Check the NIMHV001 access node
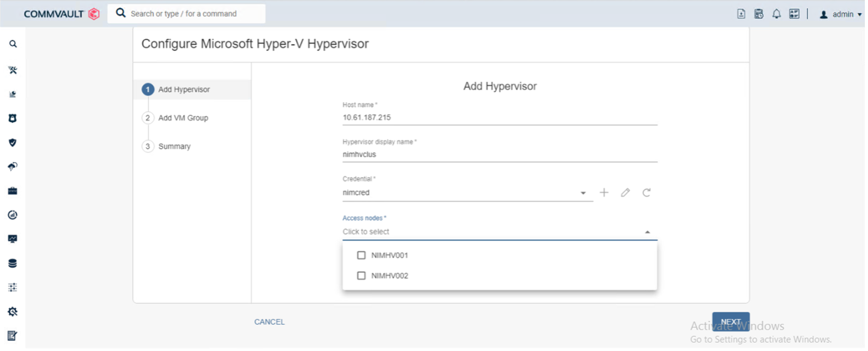Screen dimensions: 868x351 (x=361, y=256)
